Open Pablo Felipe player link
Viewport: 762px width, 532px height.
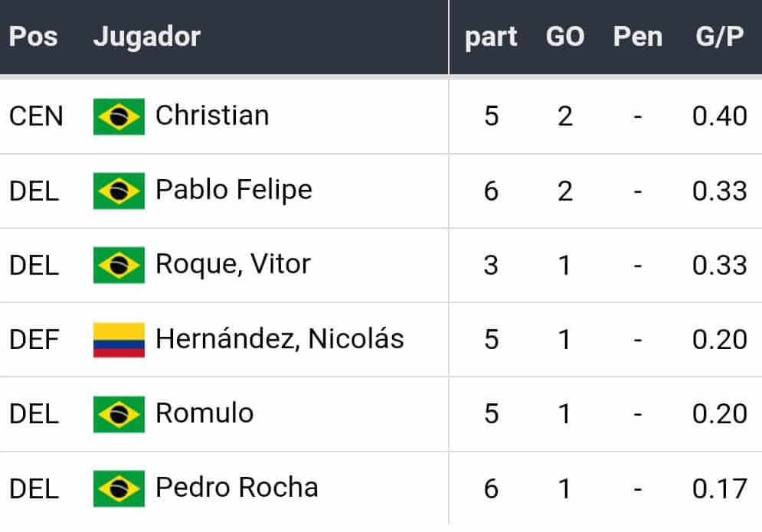point(234,190)
